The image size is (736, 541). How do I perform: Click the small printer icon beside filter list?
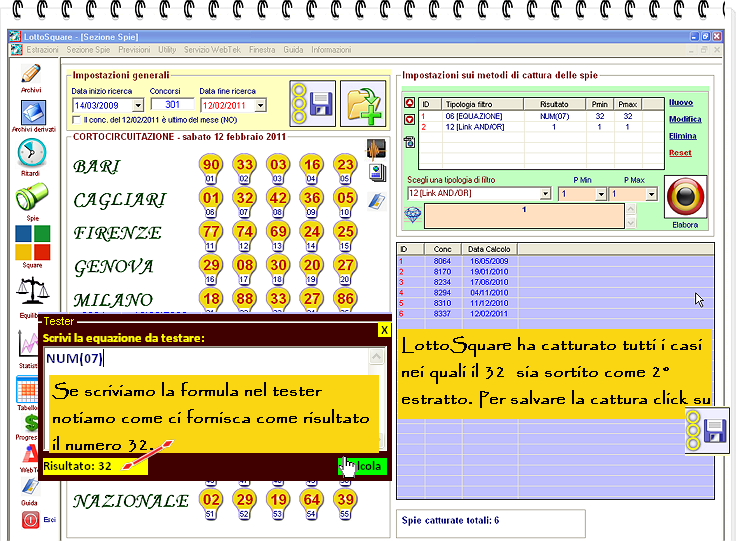[x=409, y=141]
